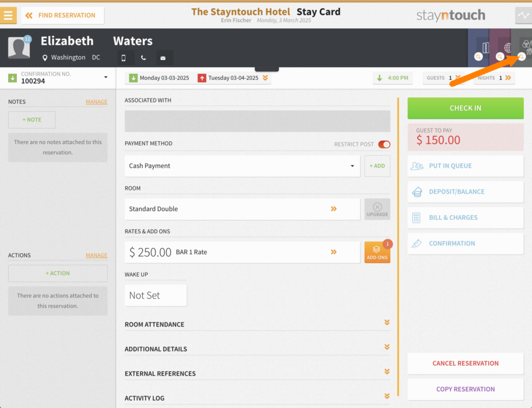Click Put In Queue
This screenshot has height=408, width=532.
pos(465,166)
